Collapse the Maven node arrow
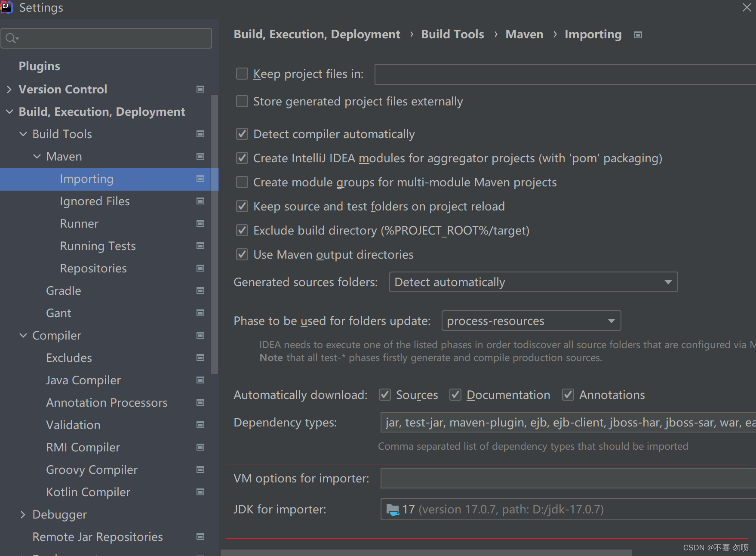The width and height of the screenshot is (756, 556). [37, 156]
